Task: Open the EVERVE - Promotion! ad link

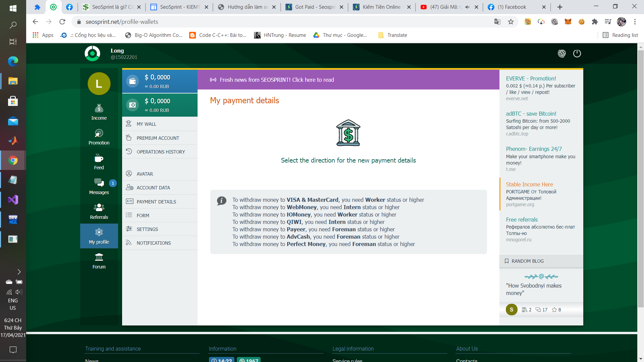Action: pyautogui.click(x=531, y=78)
